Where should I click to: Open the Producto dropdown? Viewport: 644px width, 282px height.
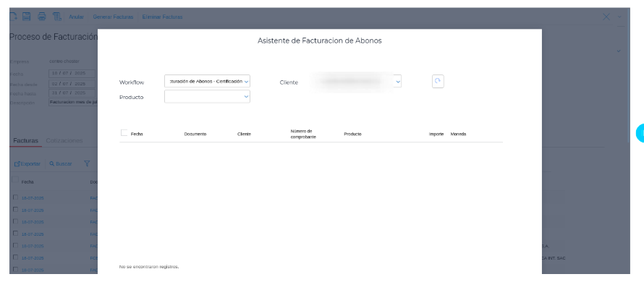207,96
